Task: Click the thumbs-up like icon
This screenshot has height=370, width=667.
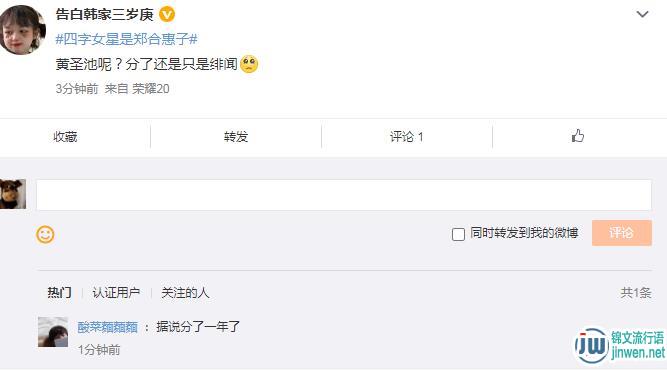Action: (x=577, y=136)
